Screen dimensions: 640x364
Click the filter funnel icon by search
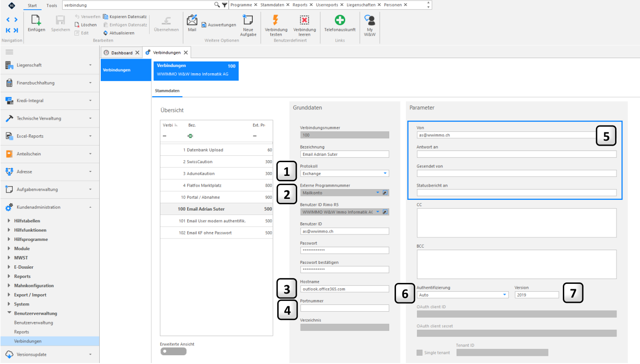pyautogui.click(x=224, y=5)
